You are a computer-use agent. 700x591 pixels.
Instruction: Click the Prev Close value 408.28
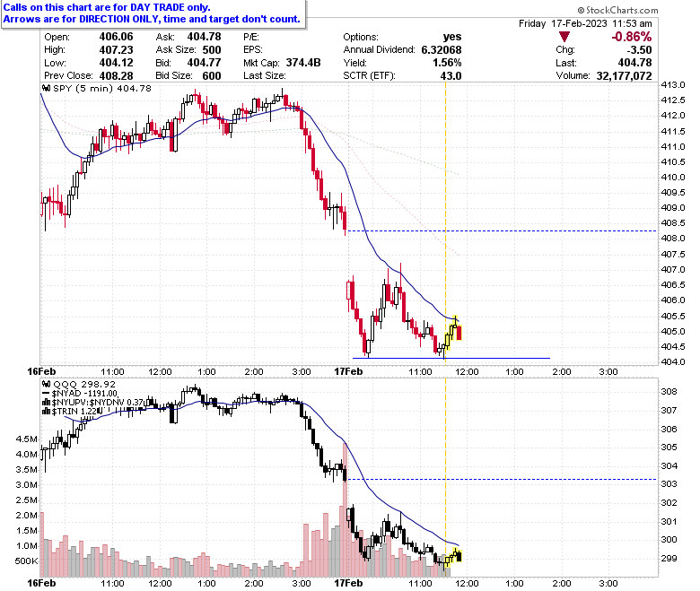[116, 75]
